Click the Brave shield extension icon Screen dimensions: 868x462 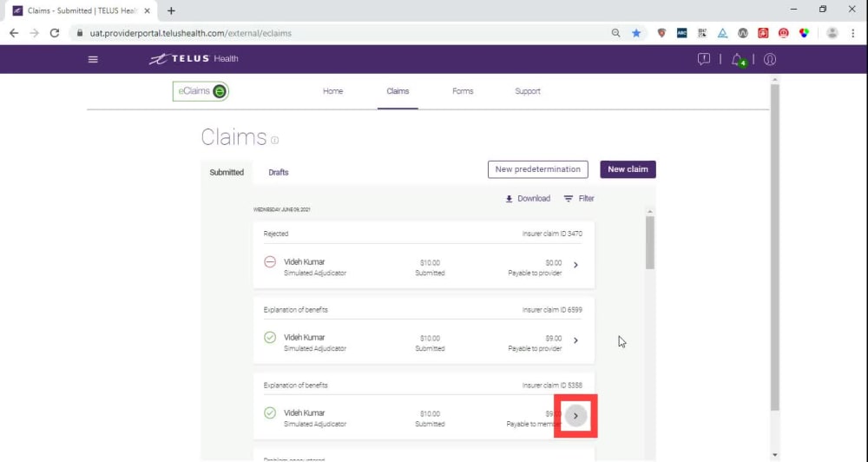pyautogui.click(x=661, y=33)
